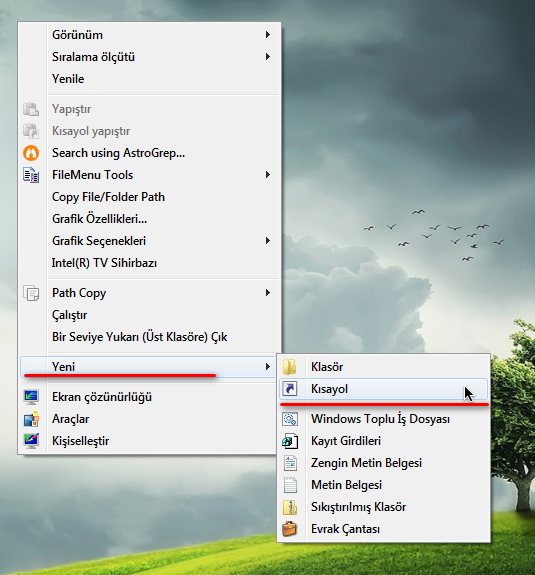Click the Path Copy documents icon
This screenshot has width=535, height=575.
pos(31,293)
